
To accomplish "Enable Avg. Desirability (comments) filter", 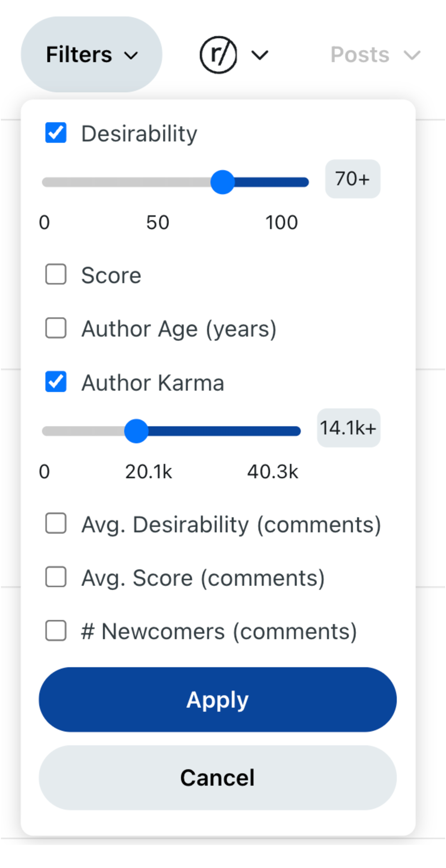I will click(x=56, y=523).
